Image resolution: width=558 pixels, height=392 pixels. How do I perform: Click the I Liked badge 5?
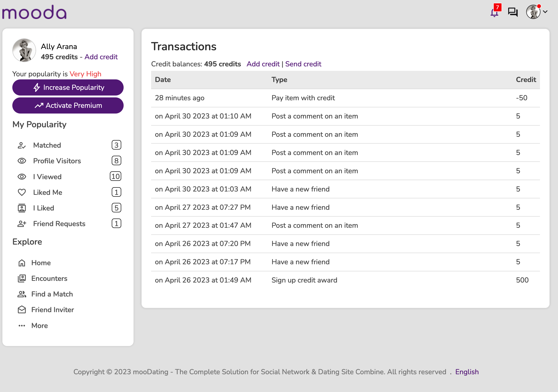pos(116,208)
